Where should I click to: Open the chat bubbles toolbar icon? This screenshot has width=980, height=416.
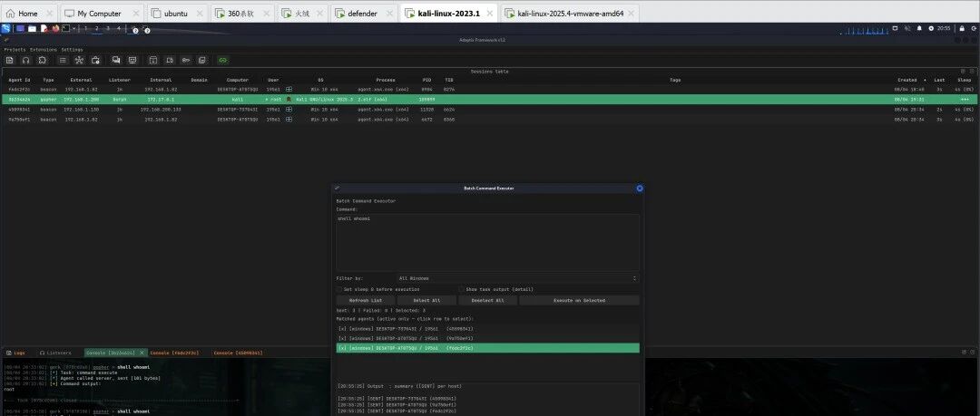pyautogui.click(x=116, y=60)
